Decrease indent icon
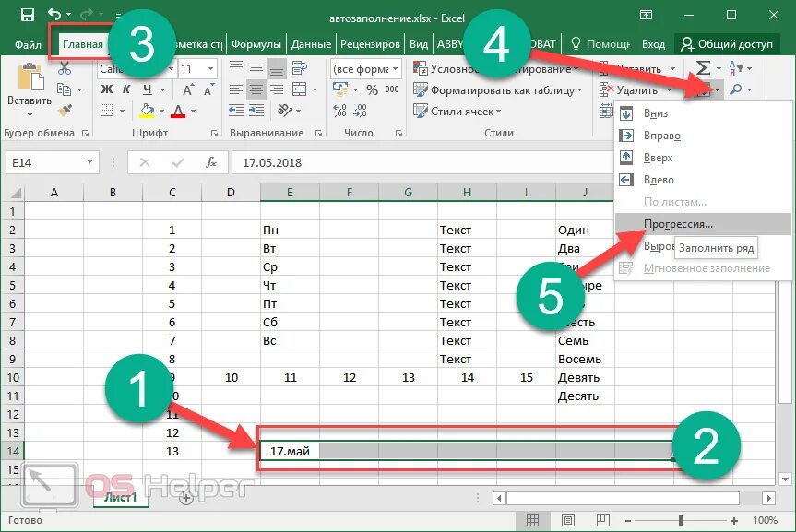Viewport: 796px width, 532px height. (x=235, y=110)
